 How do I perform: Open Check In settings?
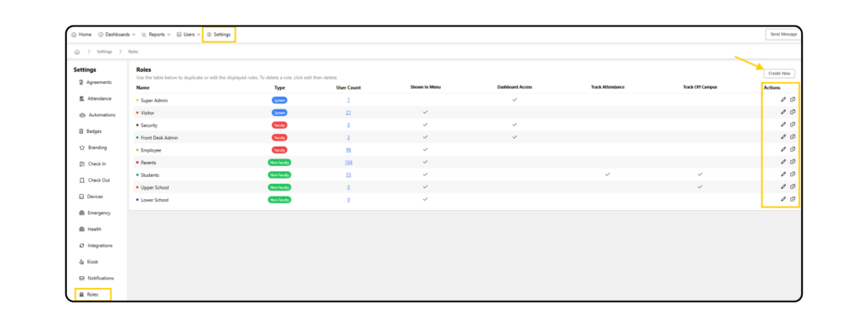93,163
